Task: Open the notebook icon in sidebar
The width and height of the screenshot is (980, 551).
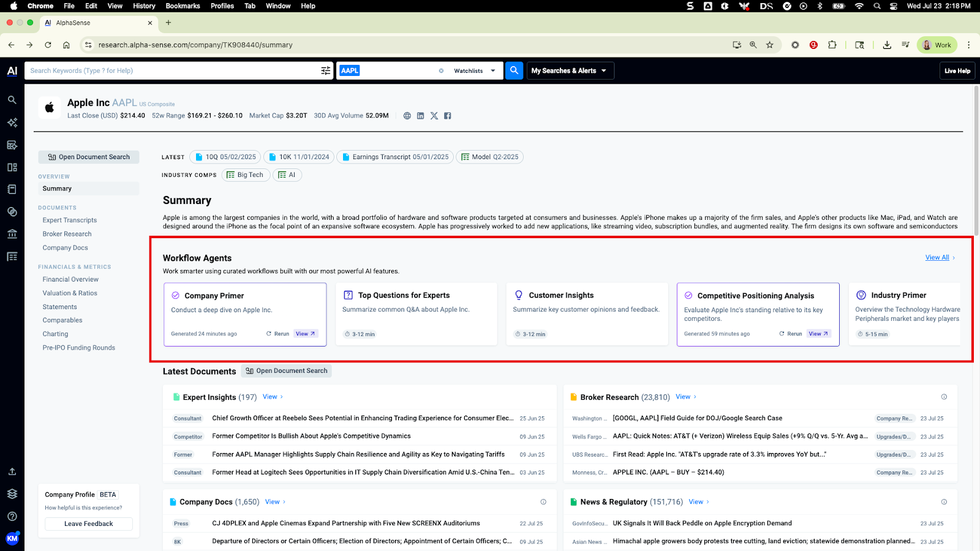Action: click(12, 189)
